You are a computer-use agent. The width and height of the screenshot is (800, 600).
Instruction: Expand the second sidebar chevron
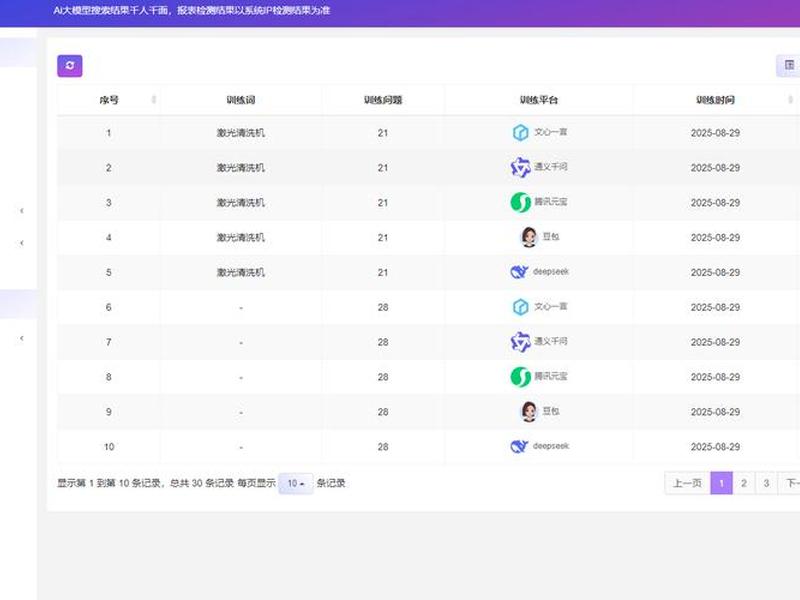21,243
